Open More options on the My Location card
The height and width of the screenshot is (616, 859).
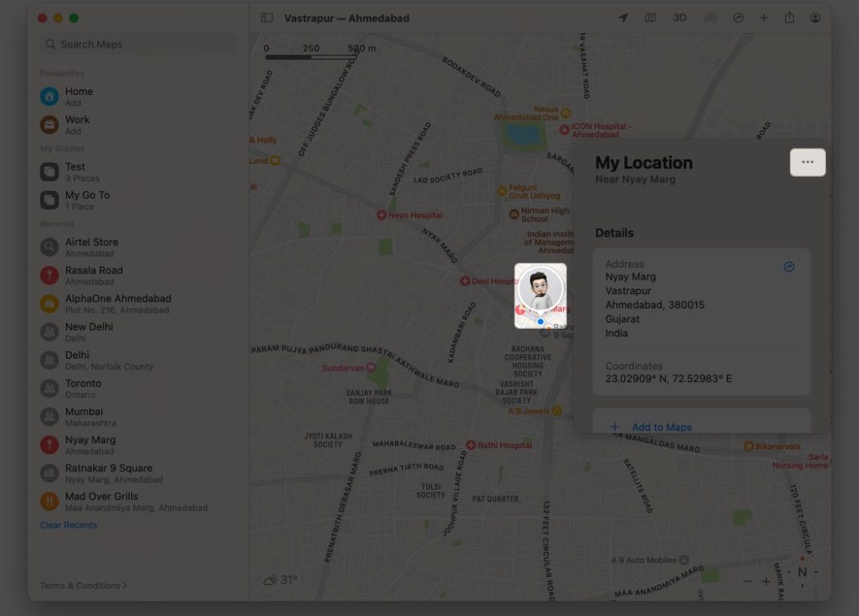point(807,161)
